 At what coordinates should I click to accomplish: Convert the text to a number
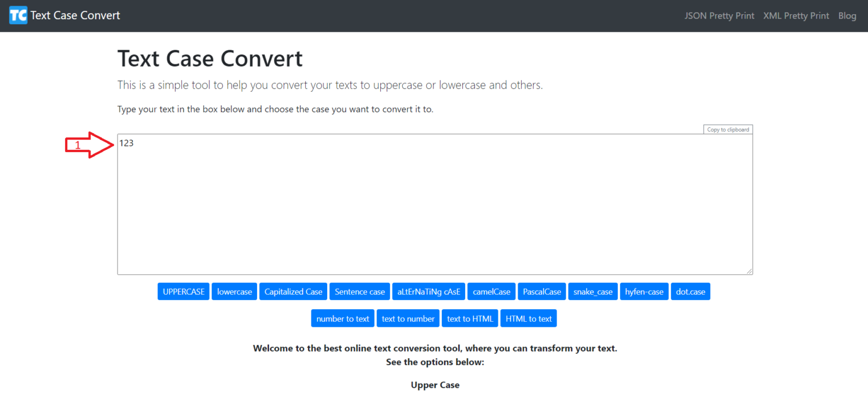pos(407,318)
